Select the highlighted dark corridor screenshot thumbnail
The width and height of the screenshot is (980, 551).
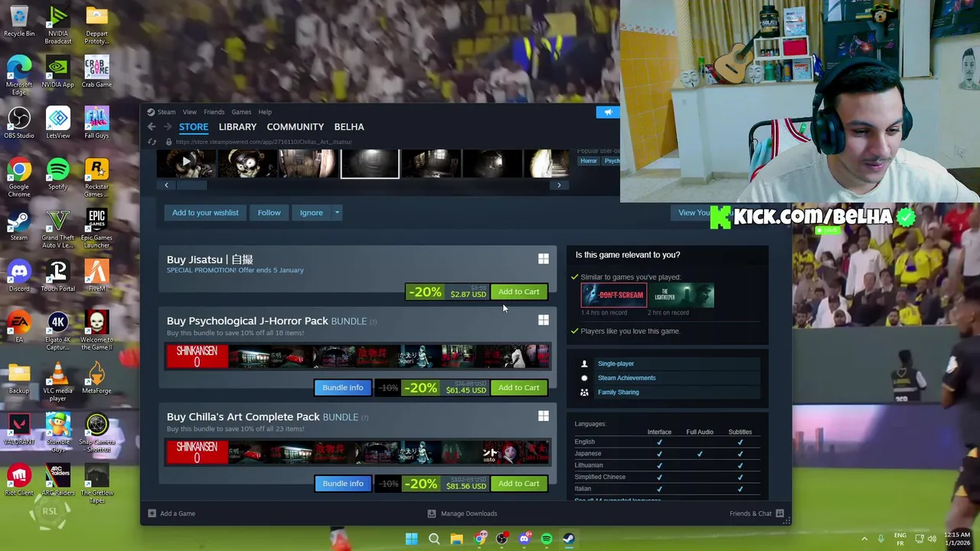pyautogui.click(x=370, y=163)
